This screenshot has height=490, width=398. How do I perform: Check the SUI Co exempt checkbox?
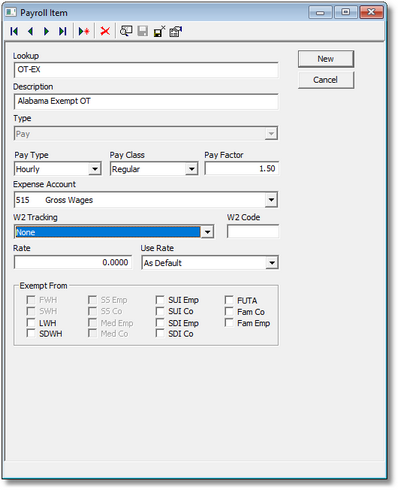[x=160, y=311]
